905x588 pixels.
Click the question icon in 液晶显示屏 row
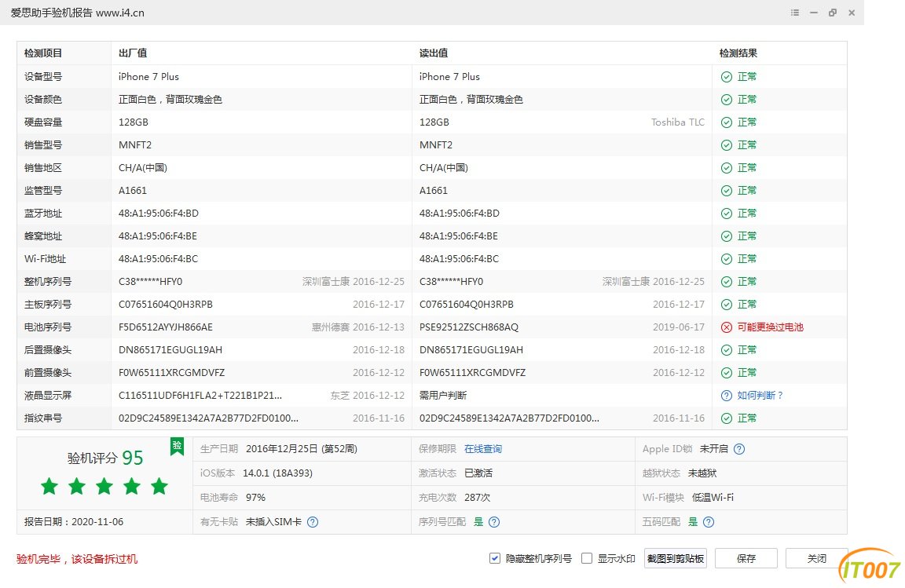point(727,396)
